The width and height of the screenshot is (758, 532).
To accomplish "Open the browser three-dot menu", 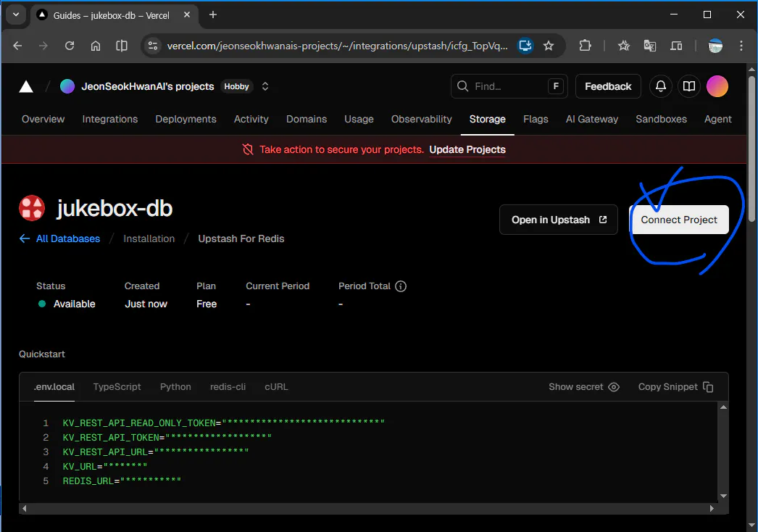I will 741,46.
